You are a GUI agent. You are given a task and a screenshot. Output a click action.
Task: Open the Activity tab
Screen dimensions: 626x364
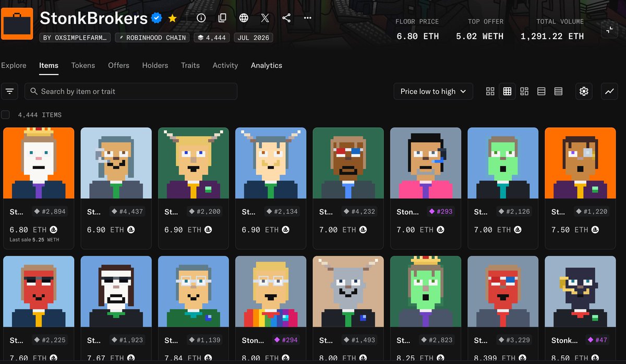pos(225,65)
